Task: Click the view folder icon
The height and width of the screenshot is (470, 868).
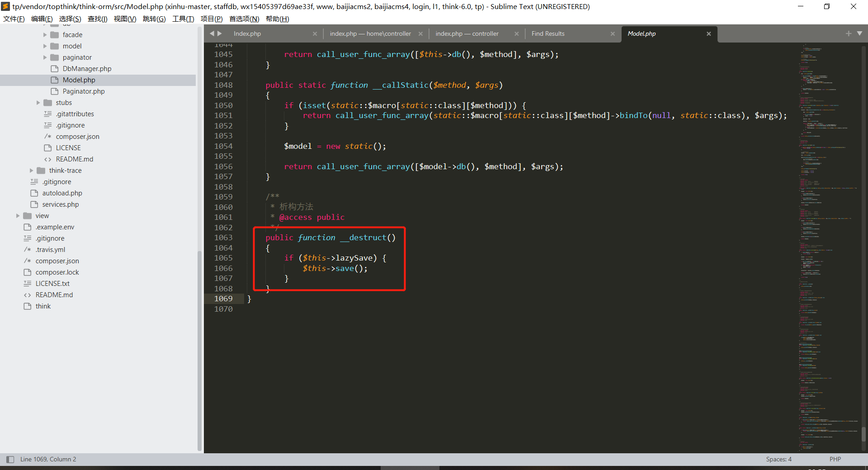Action: tap(28, 216)
